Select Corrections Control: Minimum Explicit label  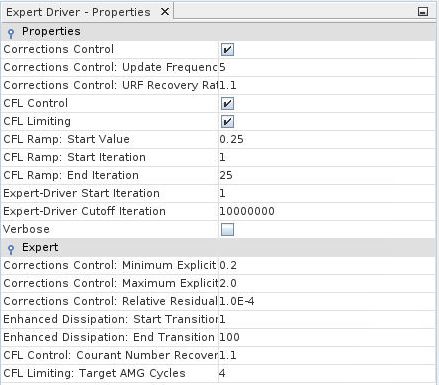coord(110,265)
